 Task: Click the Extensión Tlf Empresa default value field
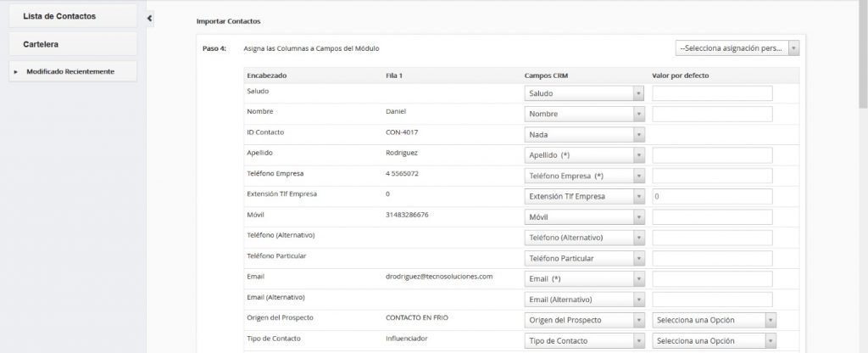tap(712, 196)
